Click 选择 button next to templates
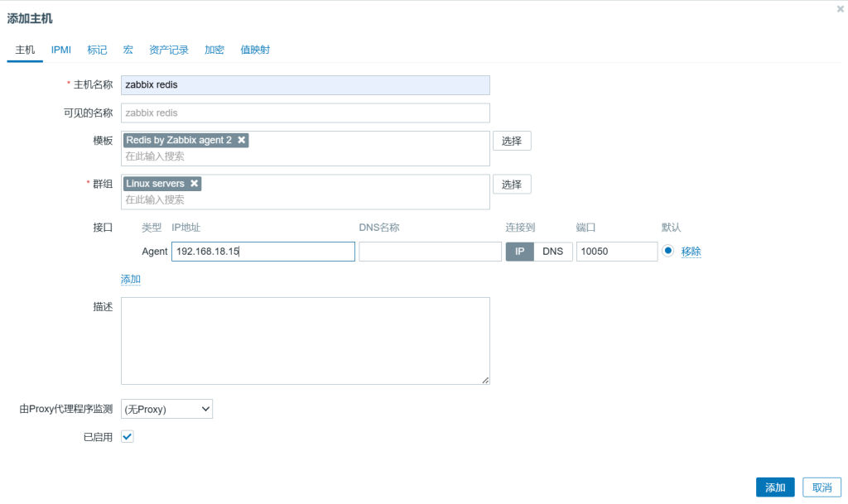This screenshot has height=504, width=848. point(512,141)
